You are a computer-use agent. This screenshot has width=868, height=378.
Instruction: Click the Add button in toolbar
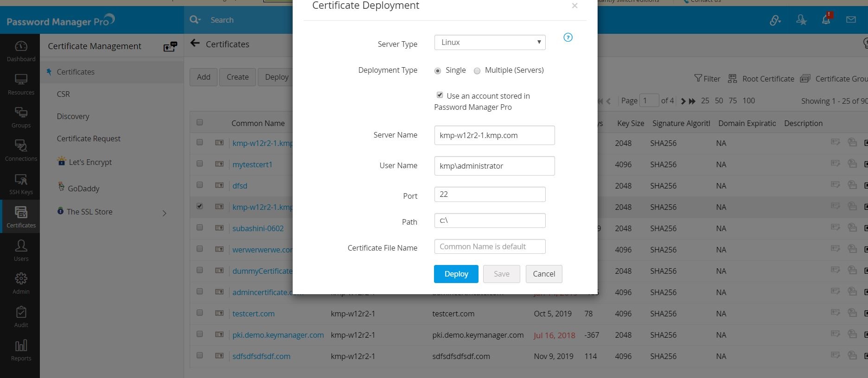click(204, 77)
